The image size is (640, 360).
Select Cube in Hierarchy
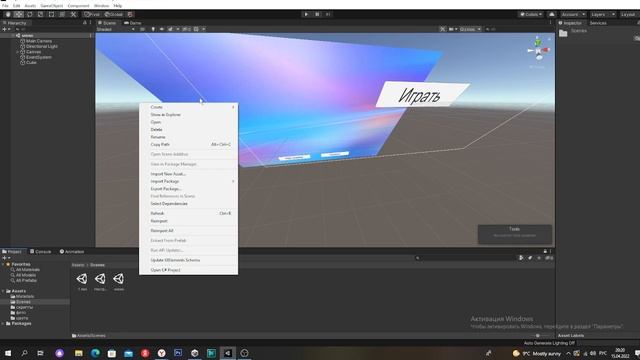click(31, 62)
